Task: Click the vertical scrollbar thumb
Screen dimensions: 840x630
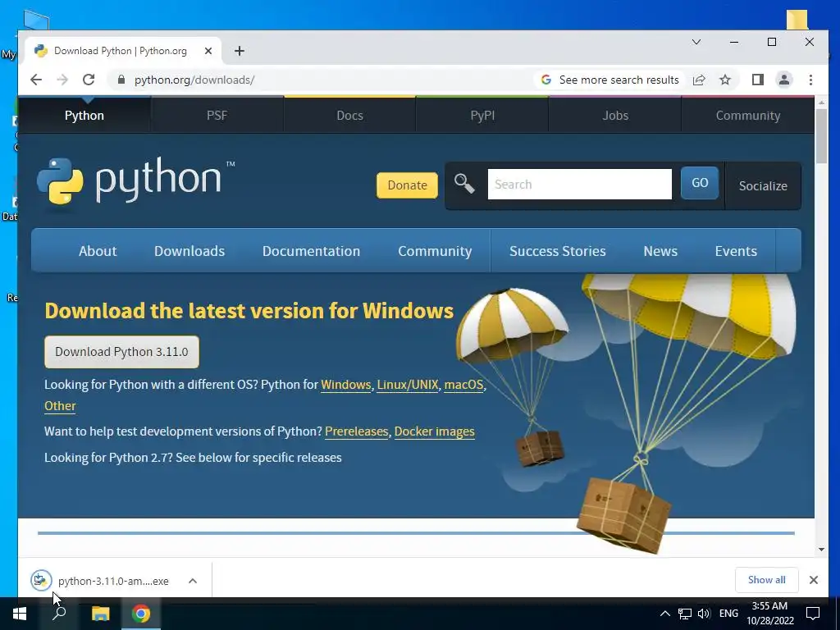Action: (x=821, y=136)
